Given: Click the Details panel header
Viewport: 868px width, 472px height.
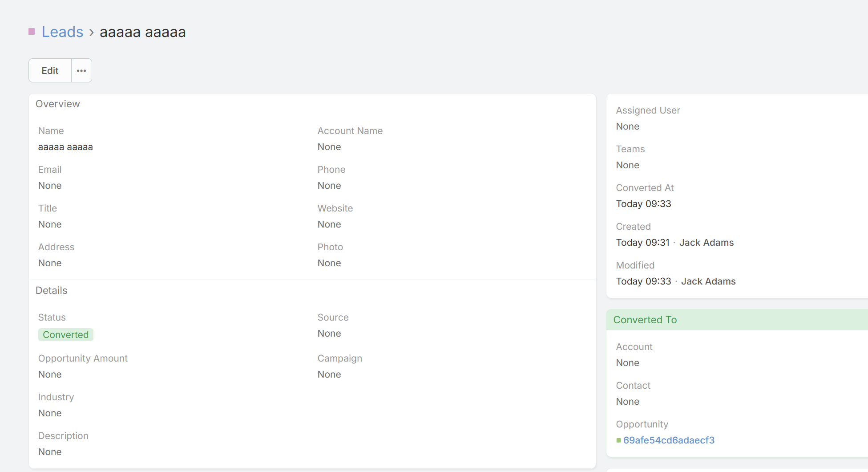Looking at the screenshot, I should coord(52,290).
